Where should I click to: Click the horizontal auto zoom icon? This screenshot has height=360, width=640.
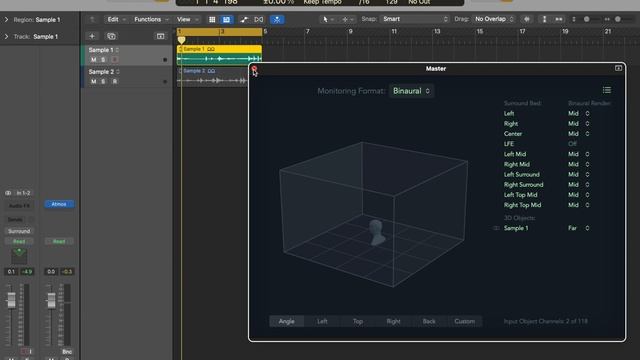(559, 19)
